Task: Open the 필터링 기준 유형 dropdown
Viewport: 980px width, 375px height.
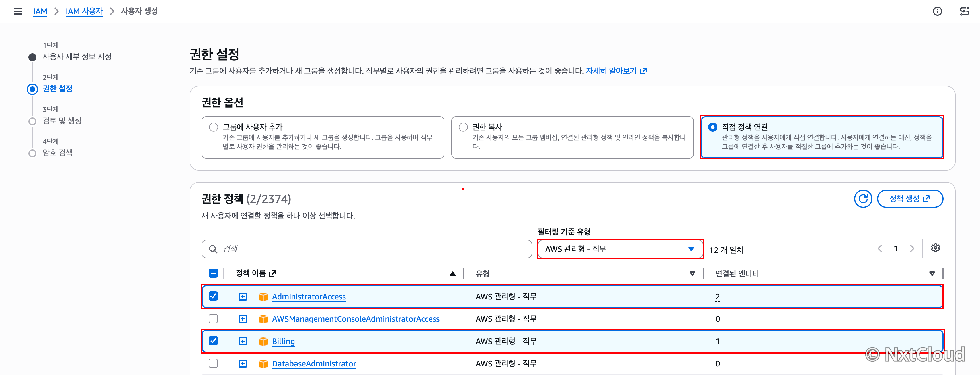Action: [620, 249]
